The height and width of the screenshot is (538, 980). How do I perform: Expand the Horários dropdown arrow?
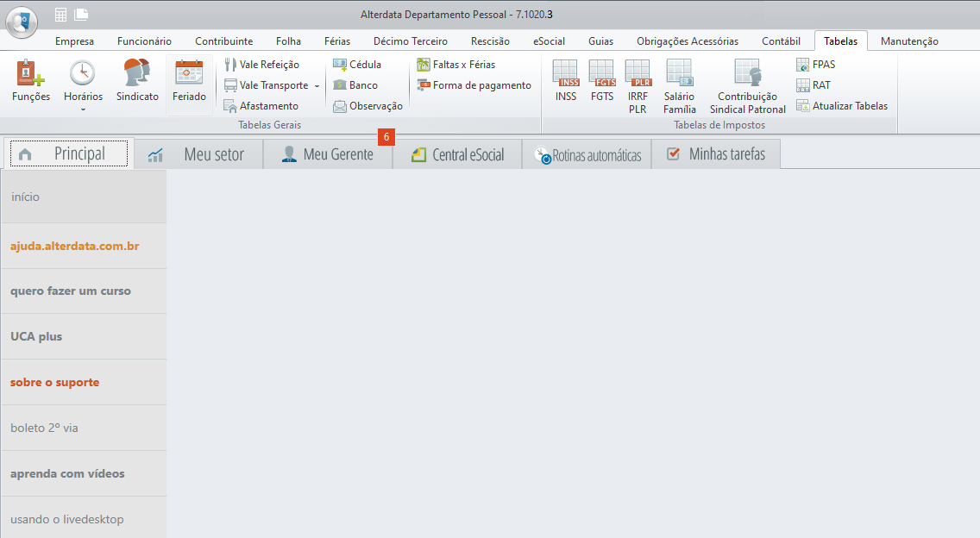coord(83,110)
